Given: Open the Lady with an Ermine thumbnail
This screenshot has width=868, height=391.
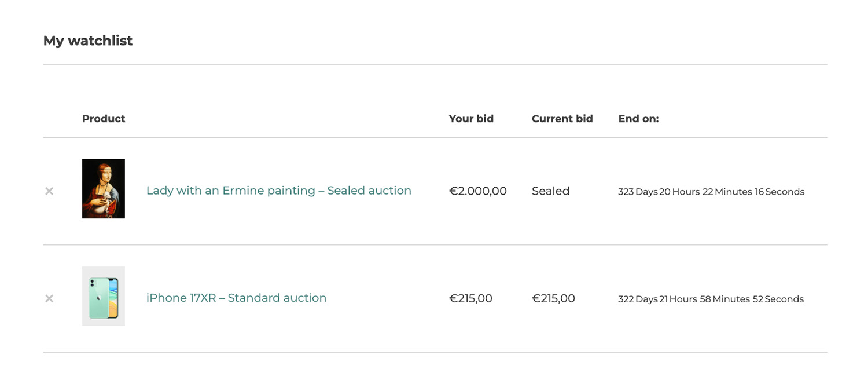Looking at the screenshot, I should (104, 189).
